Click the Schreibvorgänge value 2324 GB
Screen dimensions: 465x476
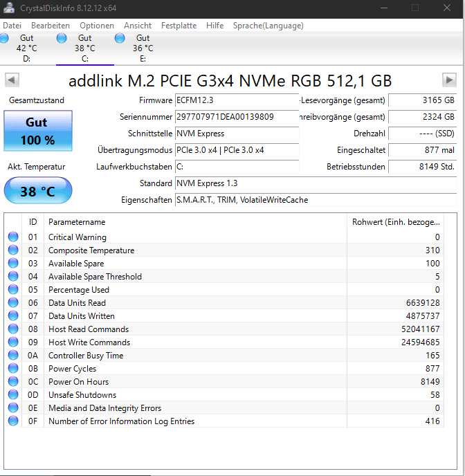pyautogui.click(x=423, y=117)
